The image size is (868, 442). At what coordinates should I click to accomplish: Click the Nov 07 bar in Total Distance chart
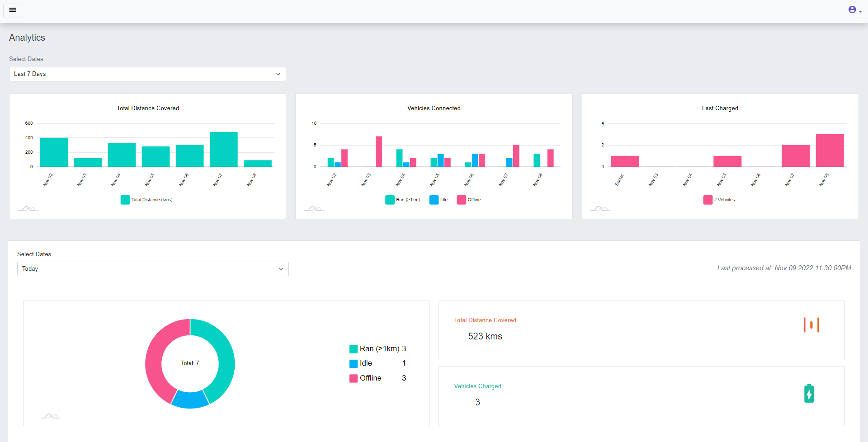pyautogui.click(x=223, y=150)
